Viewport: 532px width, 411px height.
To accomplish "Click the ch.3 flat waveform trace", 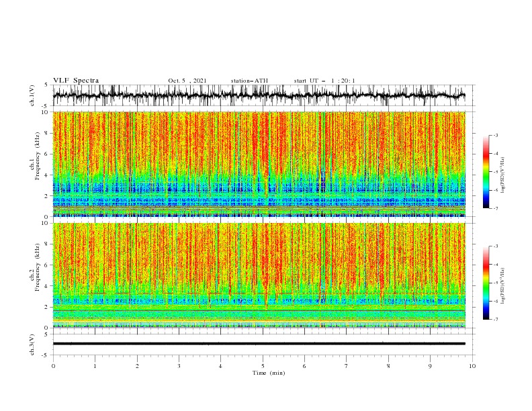I will (x=259, y=344).
